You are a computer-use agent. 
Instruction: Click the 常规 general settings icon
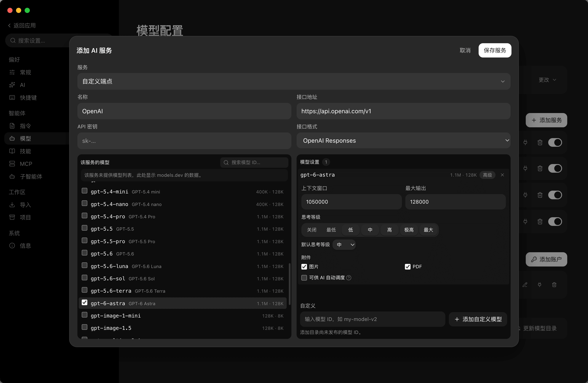tap(12, 72)
